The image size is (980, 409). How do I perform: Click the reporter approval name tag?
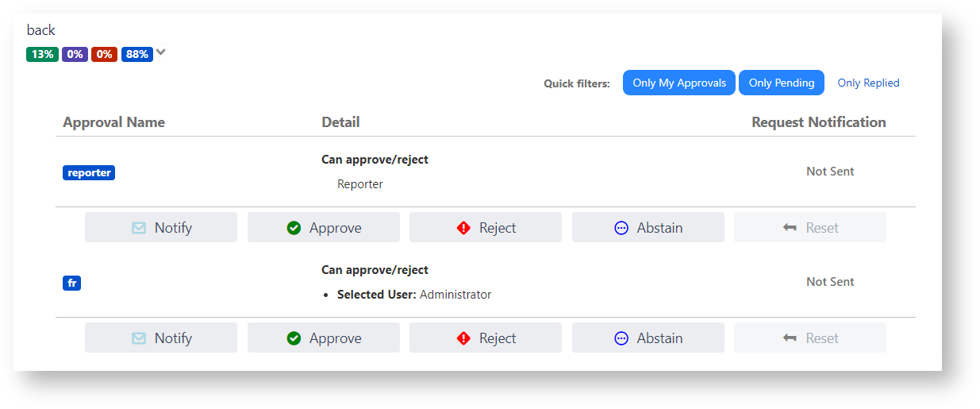click(89, 172)
